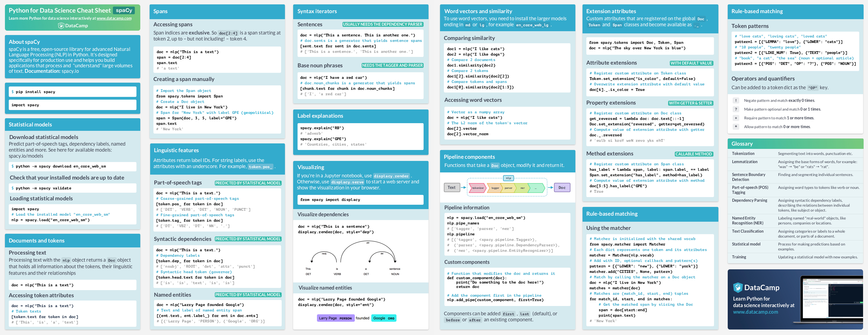Click the DataCamp shield logo in the dark footer card
The image size is (868, 335).
[738, 287]
